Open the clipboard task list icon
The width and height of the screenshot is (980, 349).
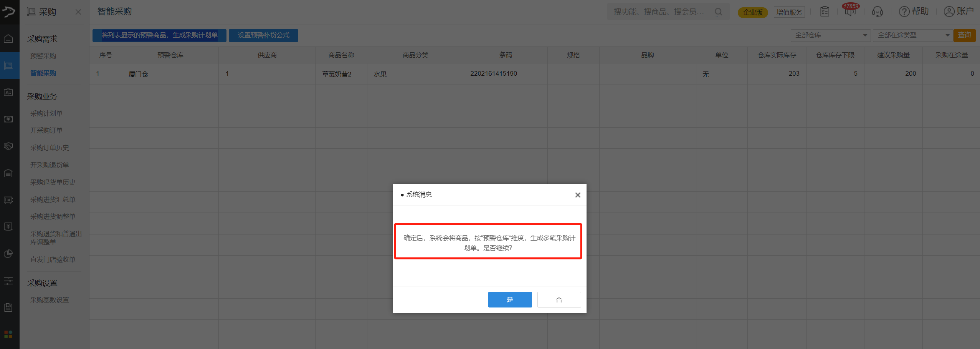click(825, 12)
